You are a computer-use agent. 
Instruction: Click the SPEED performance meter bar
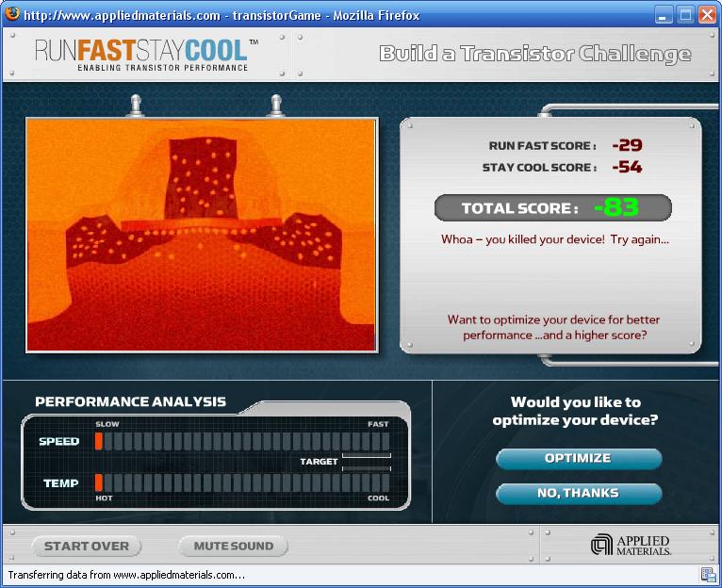242,442
